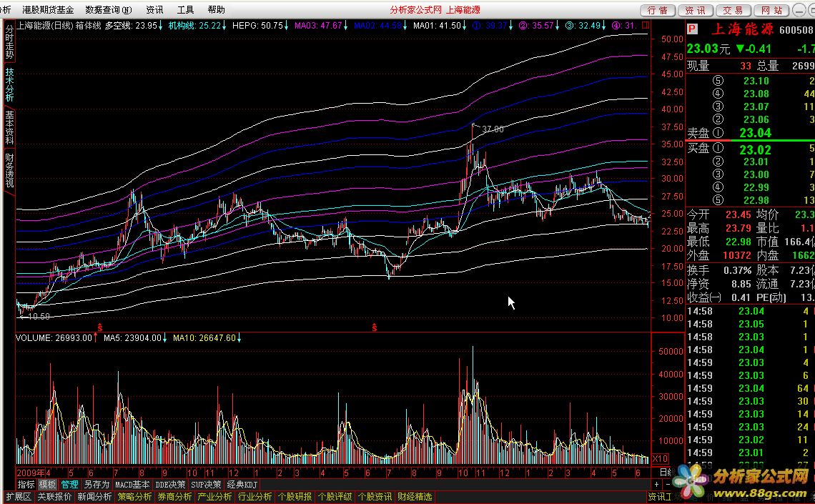
Task: Select the 指标 tab below chart
Action: [26, 485]
